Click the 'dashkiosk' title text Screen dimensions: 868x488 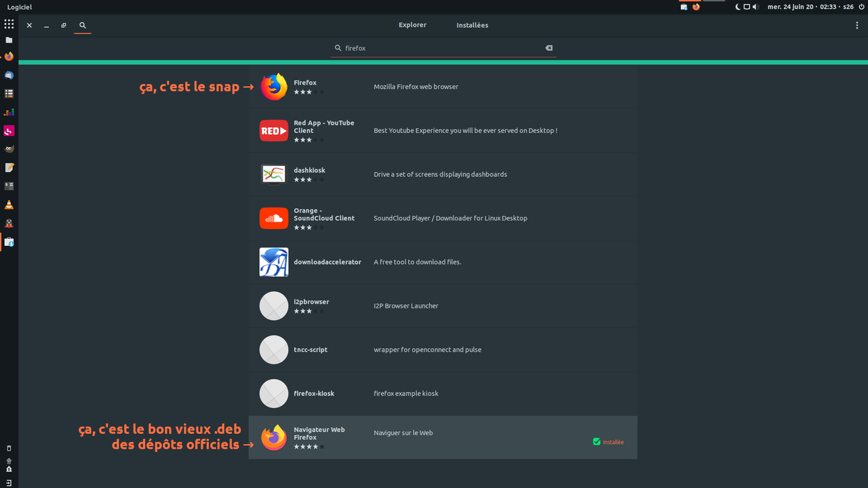pyautogui.click(x=309, y=170)
